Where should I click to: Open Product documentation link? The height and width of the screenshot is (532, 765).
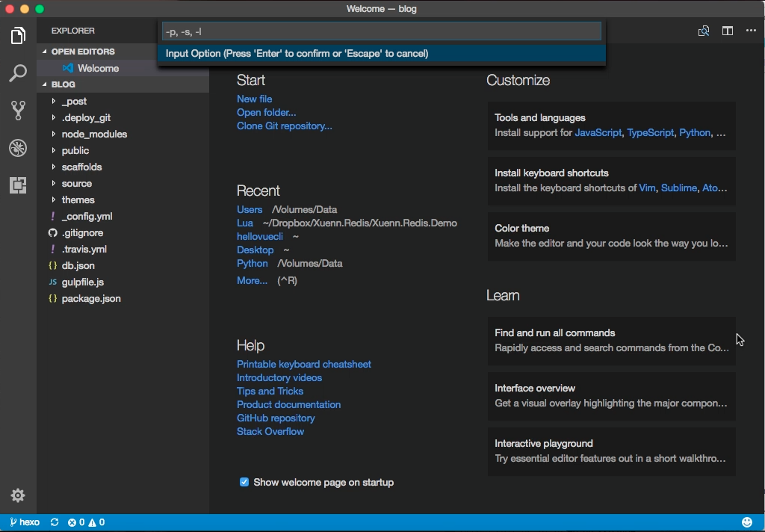coord(289,405)
